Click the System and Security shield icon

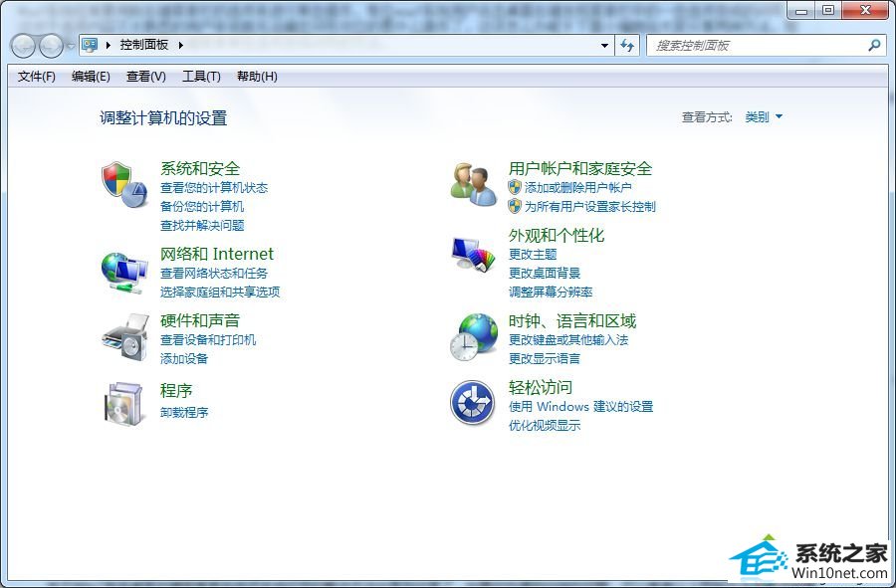tap(124, 184)
